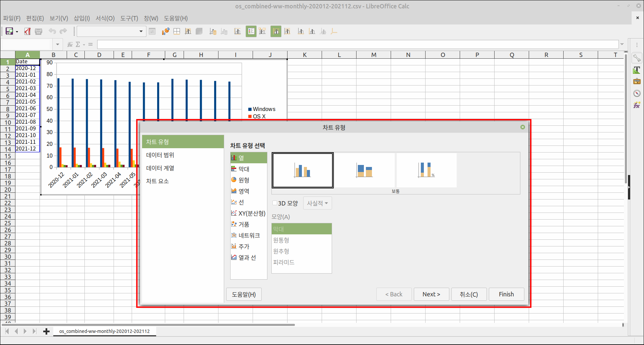Screen dimensions: 644x345
Task: Select XY(분산형) chart type
Action: tap(249, 213)
